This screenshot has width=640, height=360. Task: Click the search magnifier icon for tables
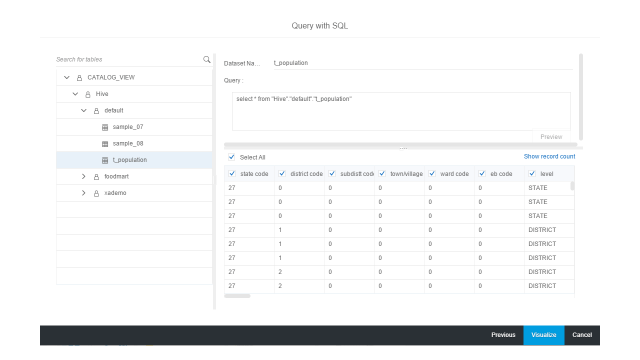(207, 60)
